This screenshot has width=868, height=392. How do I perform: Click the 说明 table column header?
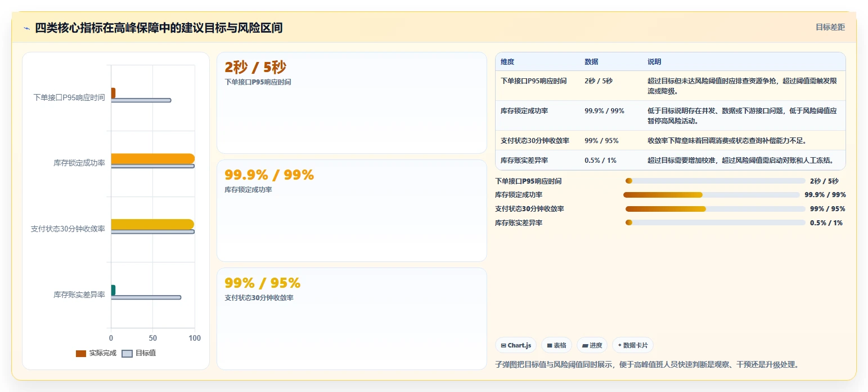(x=654, y=61)
